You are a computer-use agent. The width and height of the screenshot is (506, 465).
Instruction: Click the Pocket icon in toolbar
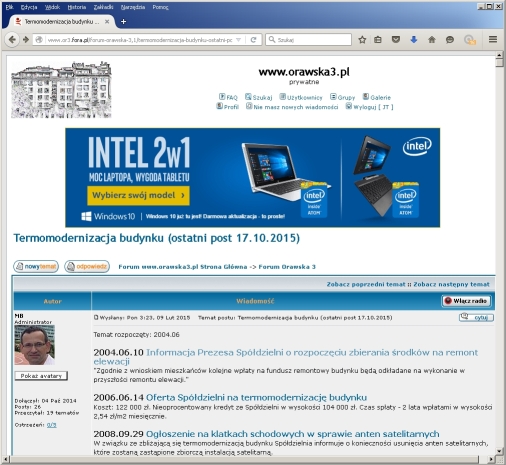(396, 40)
